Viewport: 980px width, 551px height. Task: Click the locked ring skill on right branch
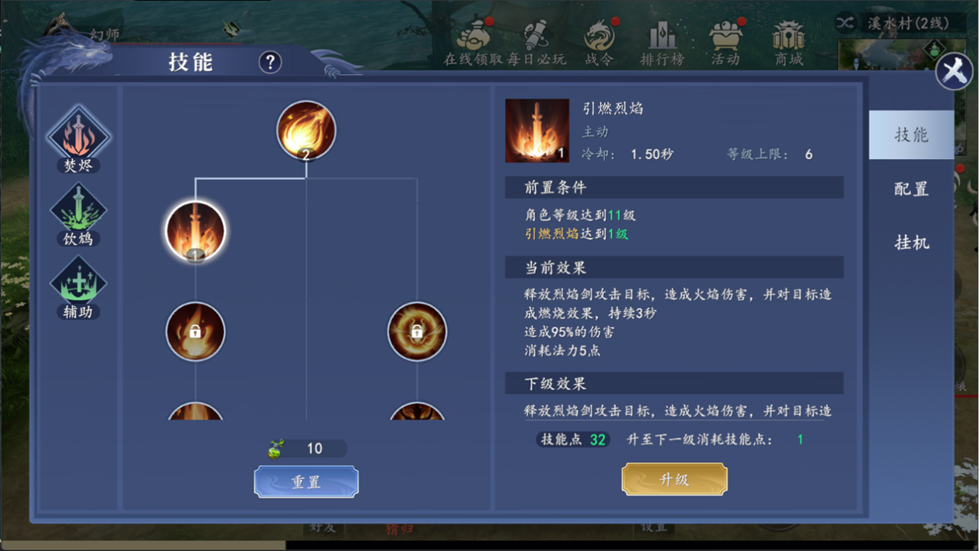click(x=417, y=332)
